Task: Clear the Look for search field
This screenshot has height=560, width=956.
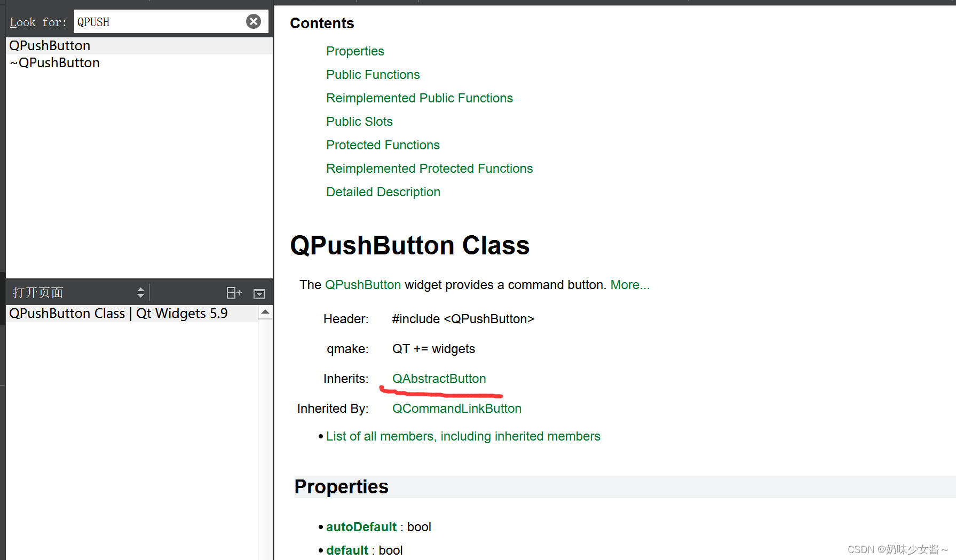Action: 254,21
